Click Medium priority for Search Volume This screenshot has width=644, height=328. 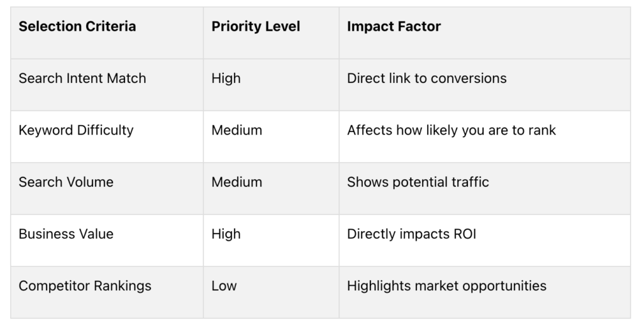tap(236, 182)
